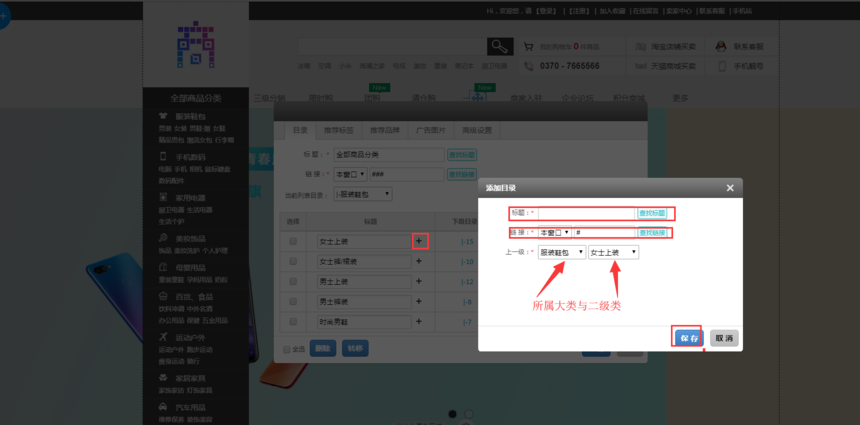Viewport: 860px width, 425px height.
Task: Switch to the 目录 tab
Action: (300, 131)
